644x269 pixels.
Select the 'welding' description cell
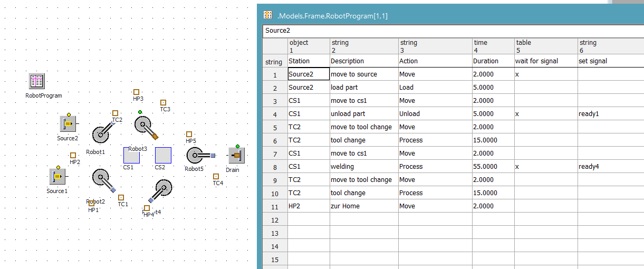click(363, 167)
